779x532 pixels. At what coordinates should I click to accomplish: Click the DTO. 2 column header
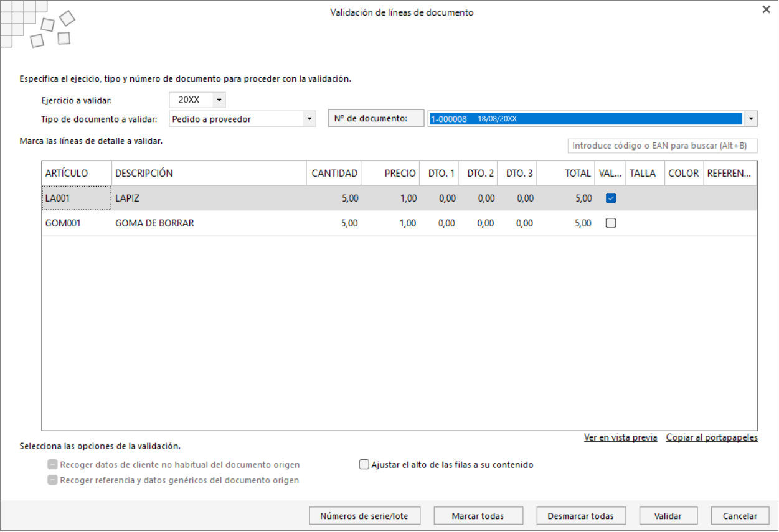[478, 174]
